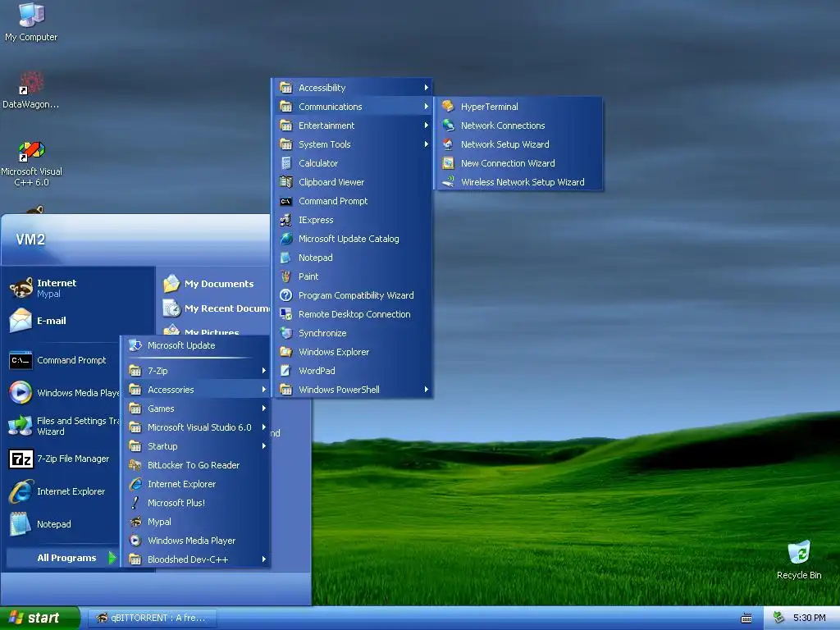Select Microsoft Visual C++ 6.0 desktop shortcut
The height and width of the screenshot is (630, 840).
click(31, 163)
